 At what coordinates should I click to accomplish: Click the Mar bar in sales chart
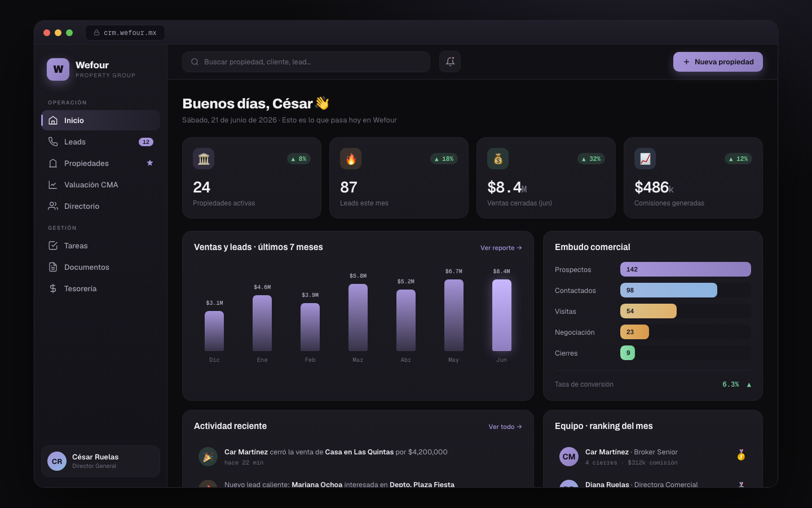click(x=358, y=317)
